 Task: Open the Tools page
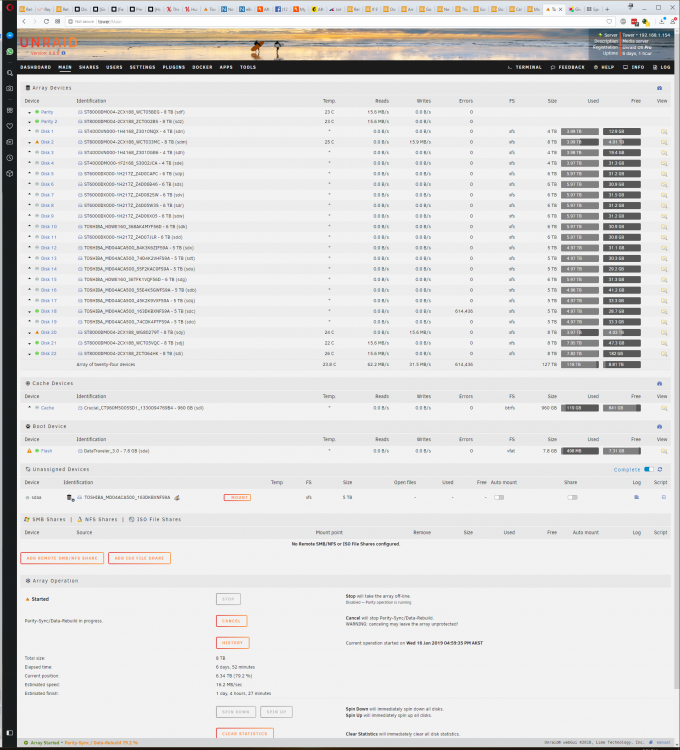click(248, 67)
